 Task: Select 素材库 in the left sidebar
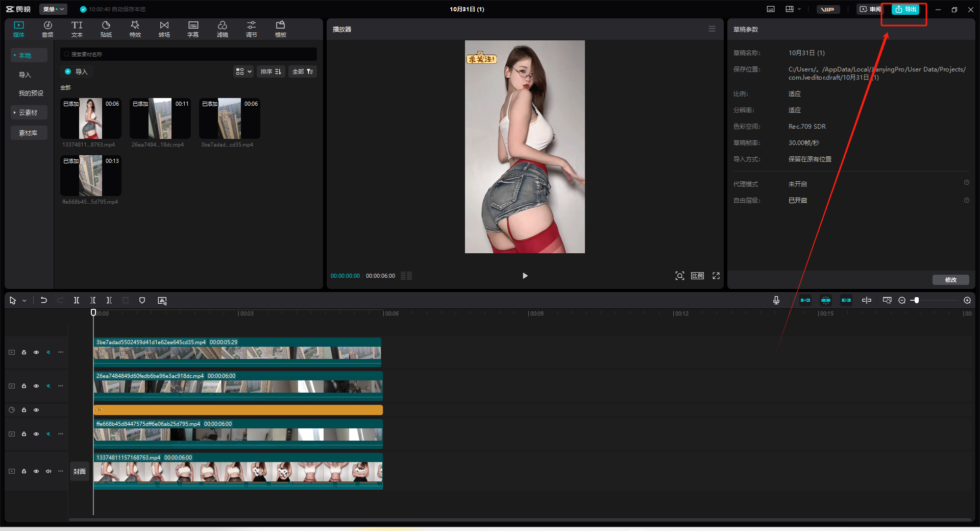[x=29, y=133]
